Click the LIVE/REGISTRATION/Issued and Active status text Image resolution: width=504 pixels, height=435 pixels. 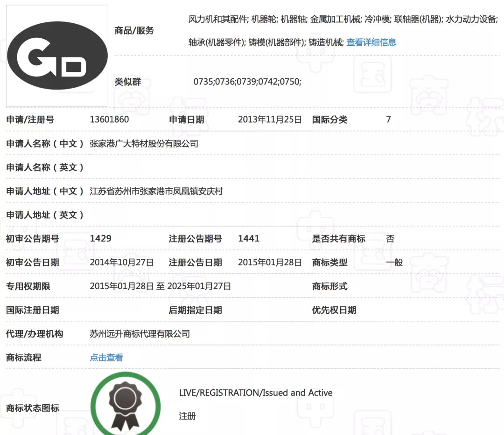(256, 393)
